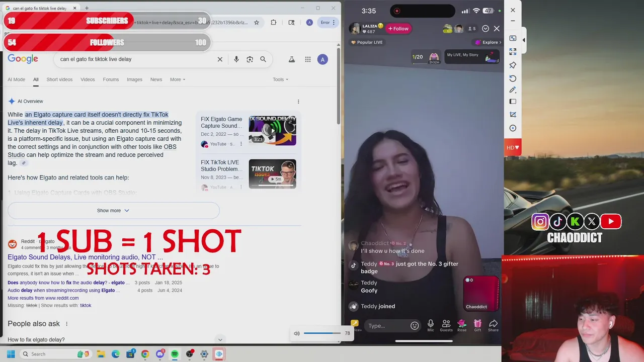Click the crop tool in mirror toolbar
The height and width of the screenshot is (362, 644).
click(513, 115)
